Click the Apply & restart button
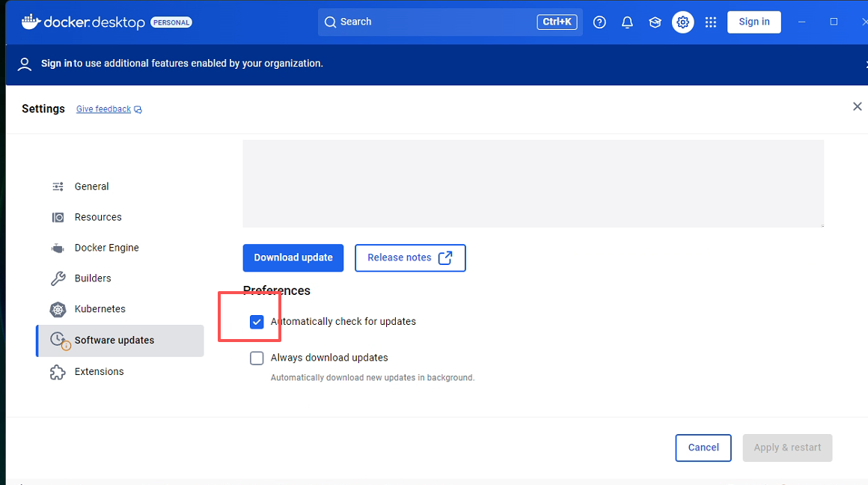 (x=787, y=448)
